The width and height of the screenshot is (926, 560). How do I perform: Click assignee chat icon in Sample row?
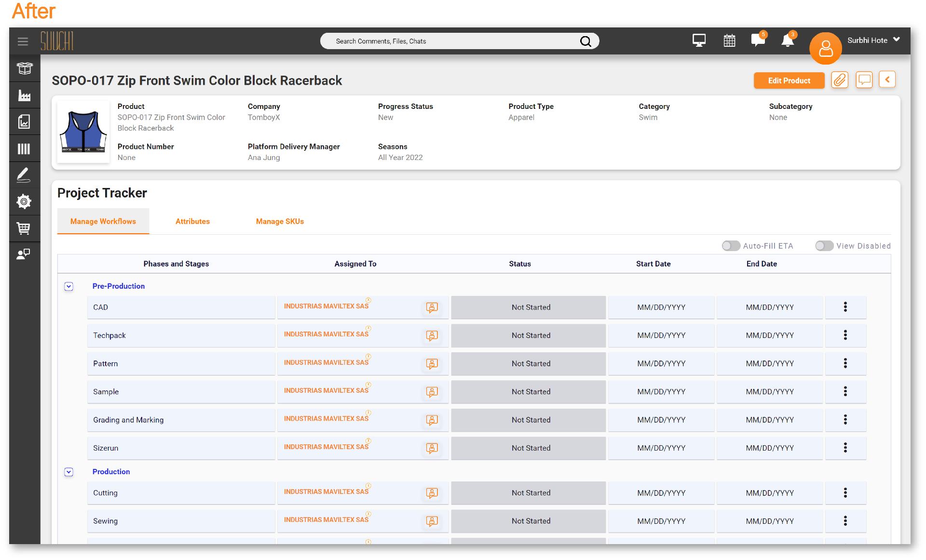coord(432,392)
